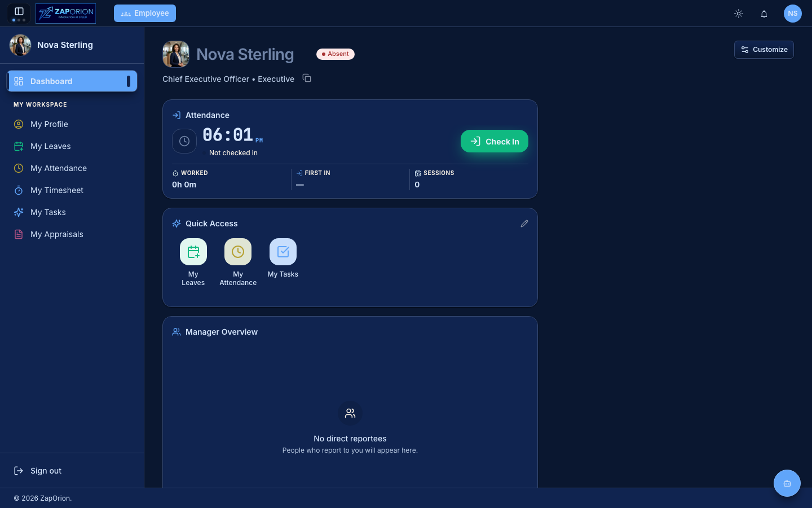
Task: Open the chatbot assistant bubble
Action: pos(787,483)
